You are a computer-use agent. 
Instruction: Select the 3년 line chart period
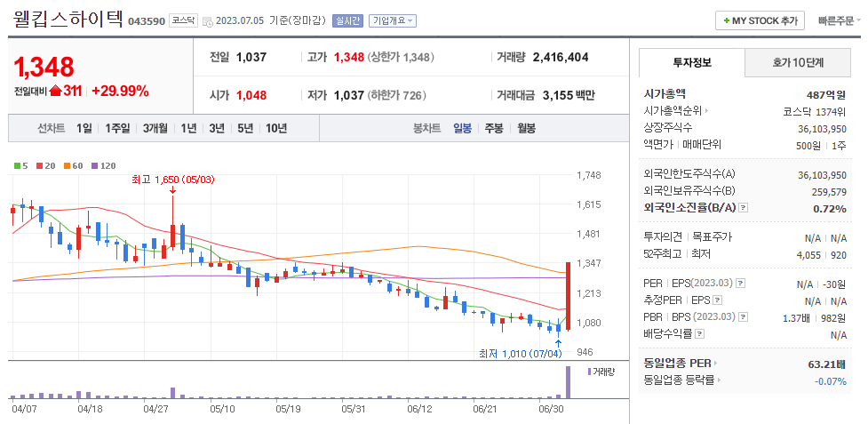pyautogui.click(x=217, y=128)
